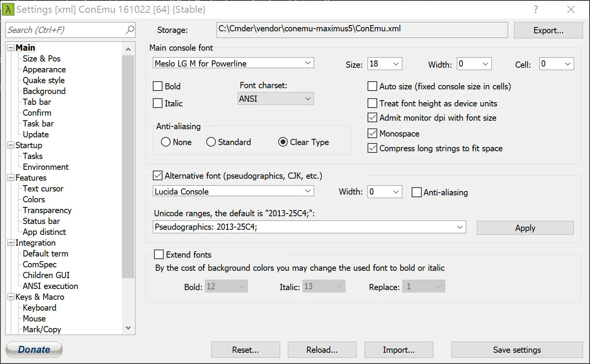Click the help question mark button
The image size is (590, 364).
pyautogui.click(x=536, y=9)
